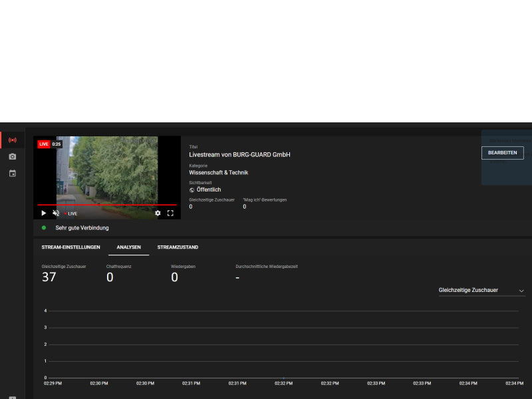The image size is (532, 399).
Task: Enter fullscreen in the video preview
Action: [x=170, y=213]
